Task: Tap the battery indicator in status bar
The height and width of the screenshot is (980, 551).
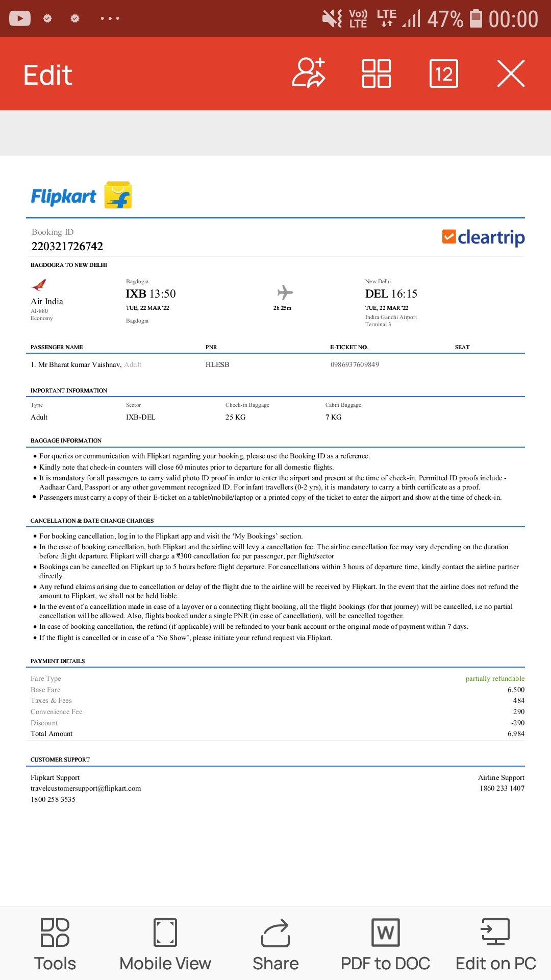Action: click(475, 18)
